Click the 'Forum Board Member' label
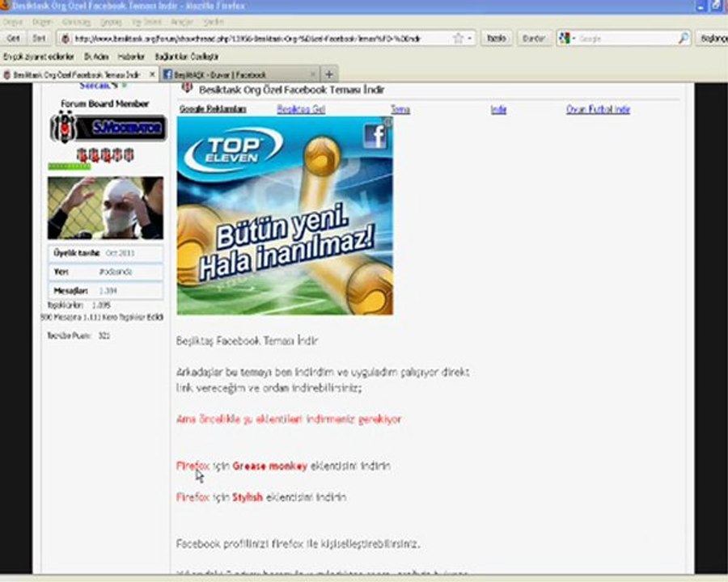The height and width of the screenshot is (582, 728). tap(105, 103)
